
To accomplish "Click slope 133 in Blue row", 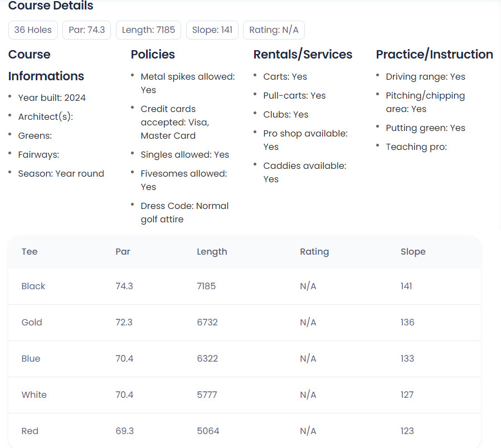I will [407, 358].
